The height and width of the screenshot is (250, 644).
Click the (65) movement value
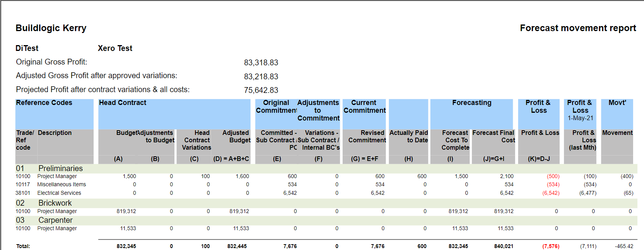628,193
